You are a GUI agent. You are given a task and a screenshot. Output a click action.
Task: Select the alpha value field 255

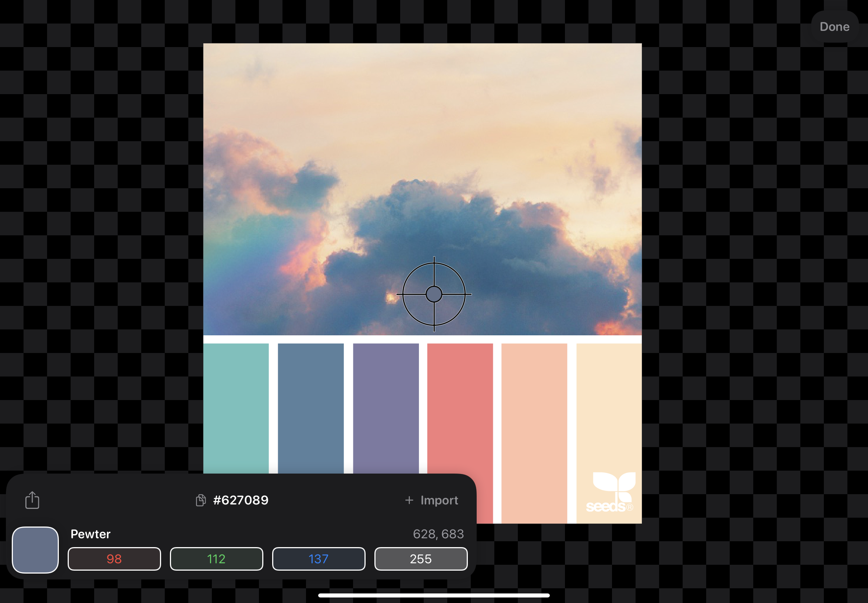[x=421, y=559]
